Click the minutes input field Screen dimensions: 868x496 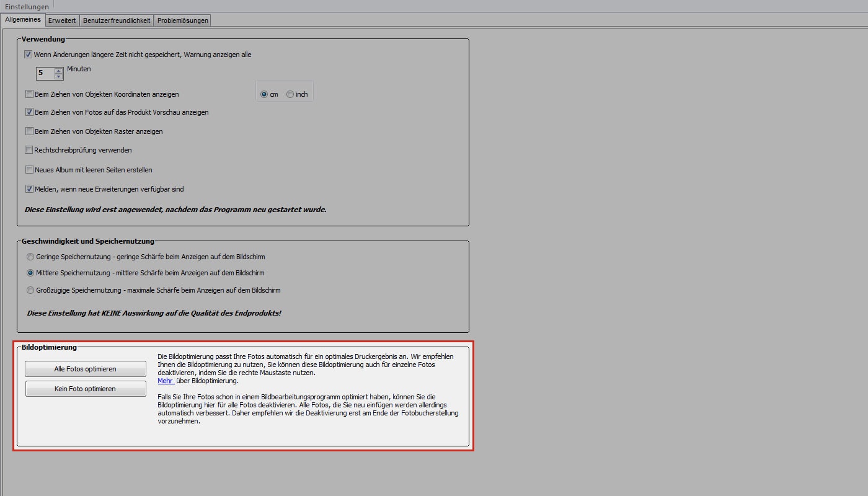point(45,73)
